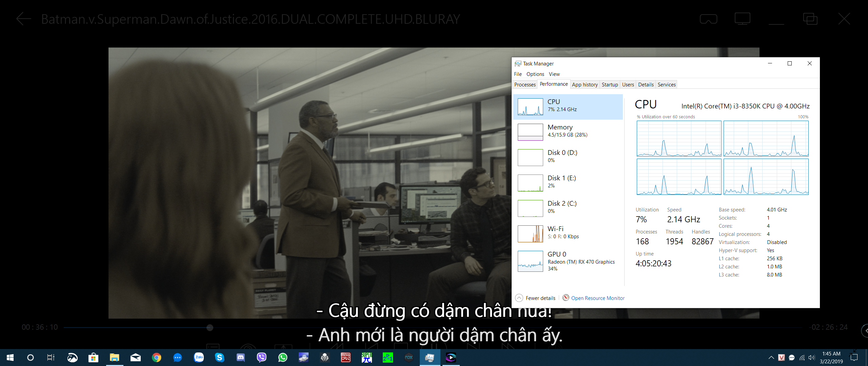Viewport: 868px width, 366px height.
Task: Switch to the Users tab
Action: click(x=628, y=85)
